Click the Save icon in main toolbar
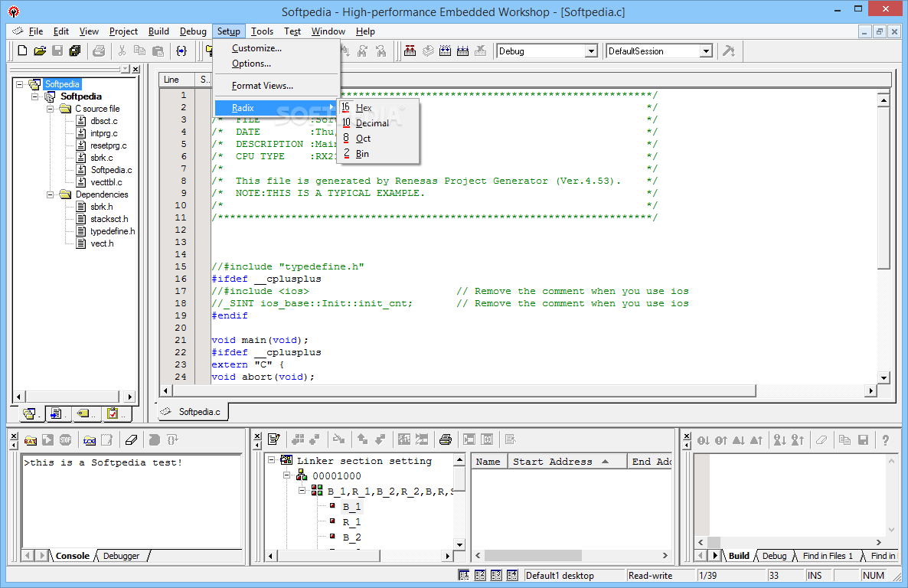 point(57,51)
